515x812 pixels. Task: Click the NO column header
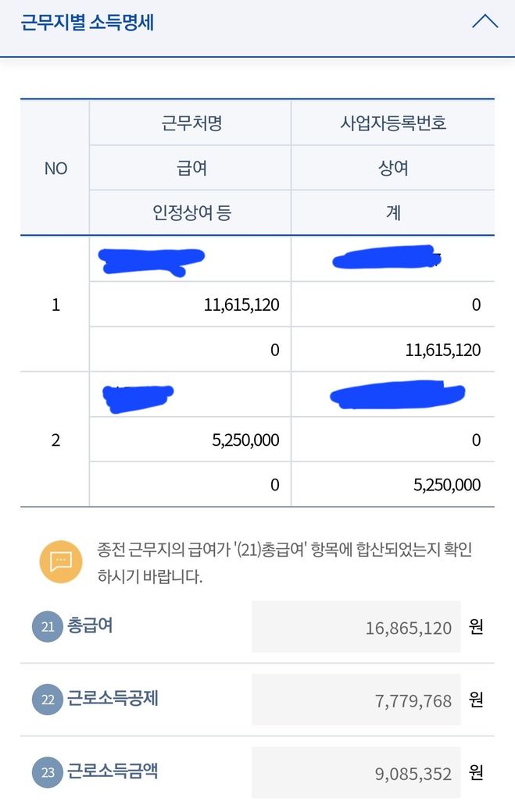tap(55, 168)
